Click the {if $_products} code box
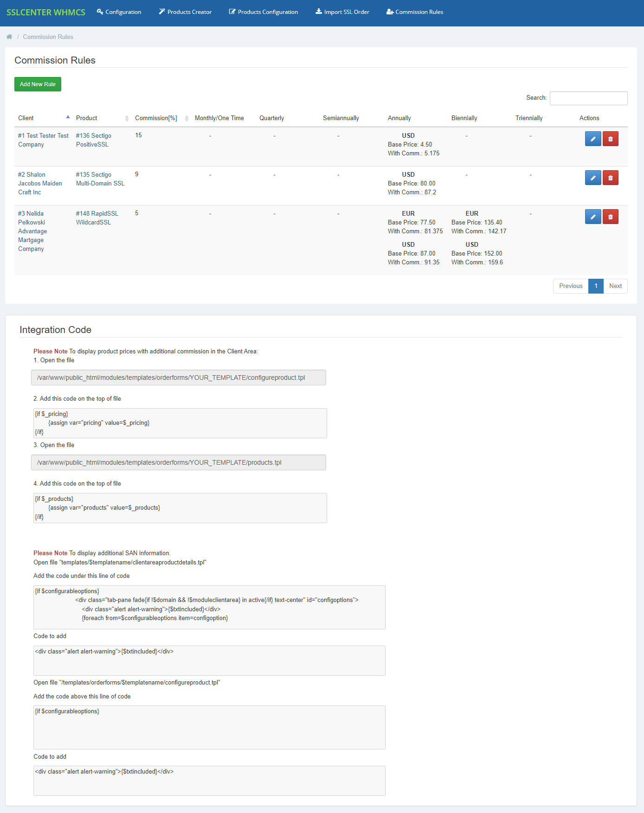644x813 pixels. (180, 508)
